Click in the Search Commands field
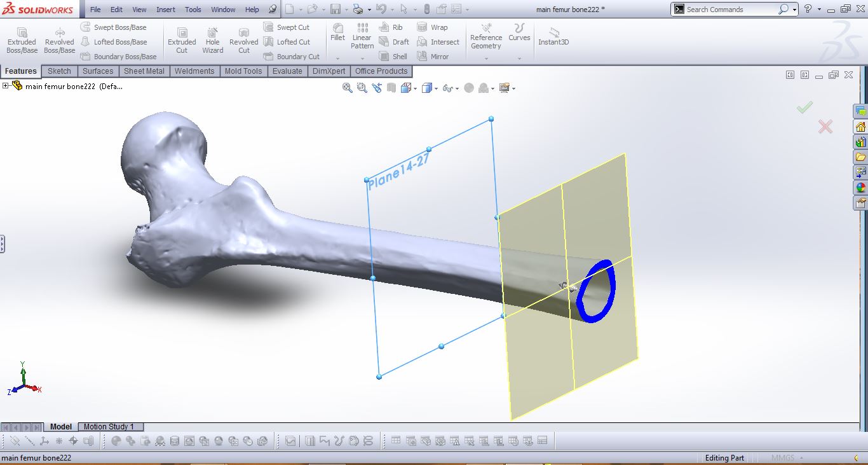Viewport: 868px width, 465px height. coord(731,10)
